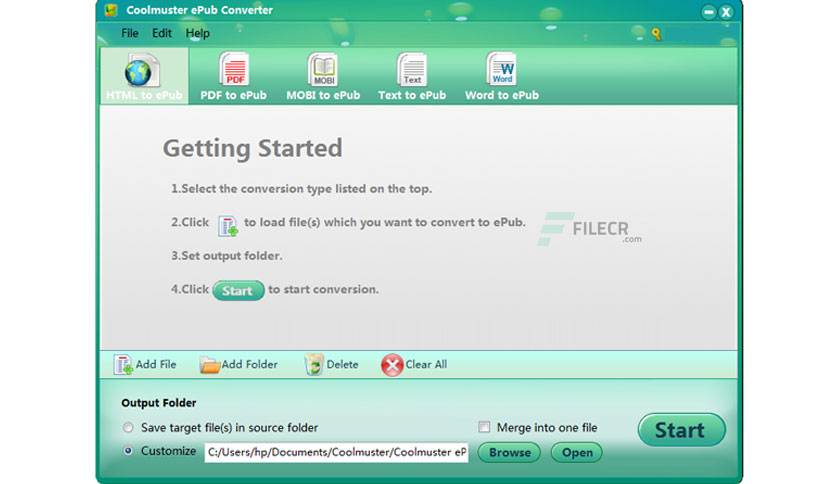Choose PDF to ePub conversion

tap(234, 76)
